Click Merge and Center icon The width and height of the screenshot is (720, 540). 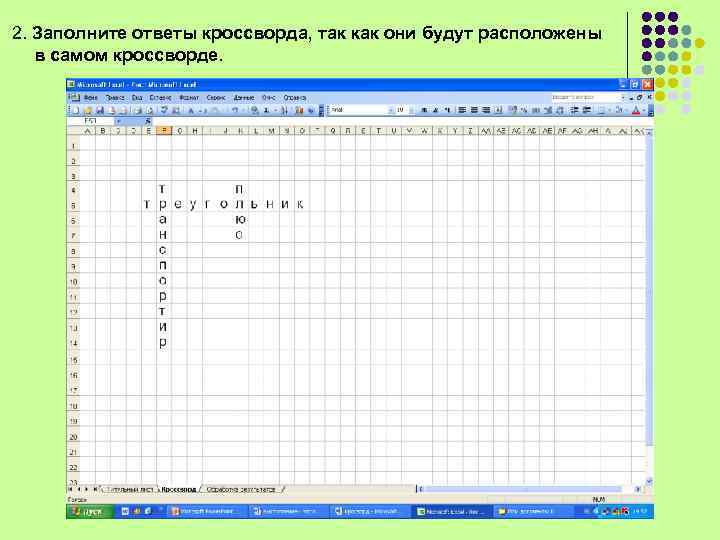(499, 110)
